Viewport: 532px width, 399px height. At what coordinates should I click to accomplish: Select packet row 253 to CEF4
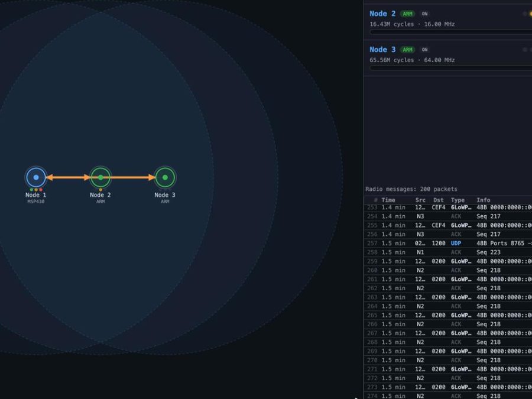[x=448, y=207]
